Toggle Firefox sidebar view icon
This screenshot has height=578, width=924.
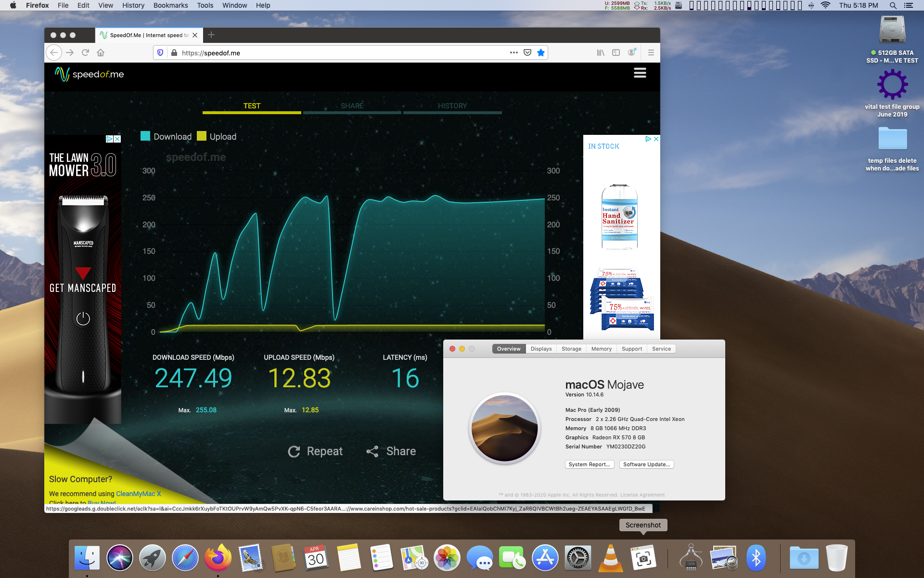point(616,53)
